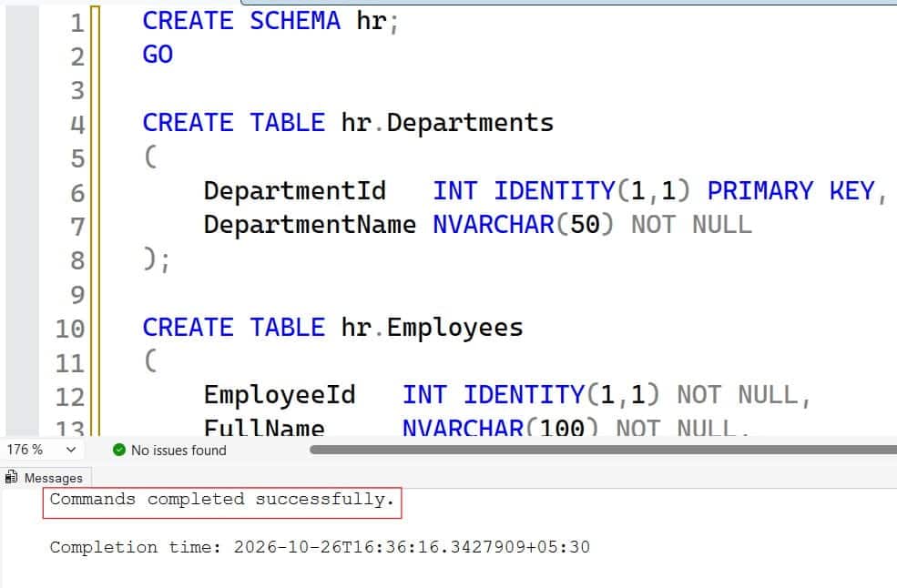Image resolution: width=897 pixels, height=588 pixels.
Task: Click the DepartmentId column name
Action: click(295, 191)
